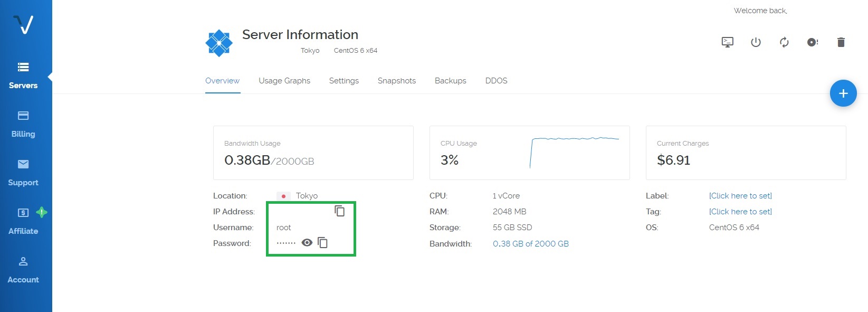868x312 pixels.
Task: Open the DDOS tab
Action: coord(497,81)
